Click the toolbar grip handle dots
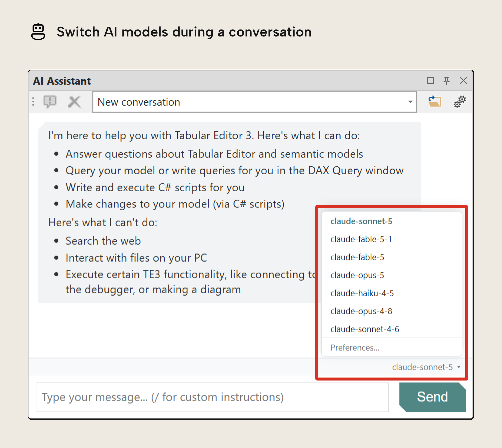This screenshot has width=502, height=448. click(33, 102)
